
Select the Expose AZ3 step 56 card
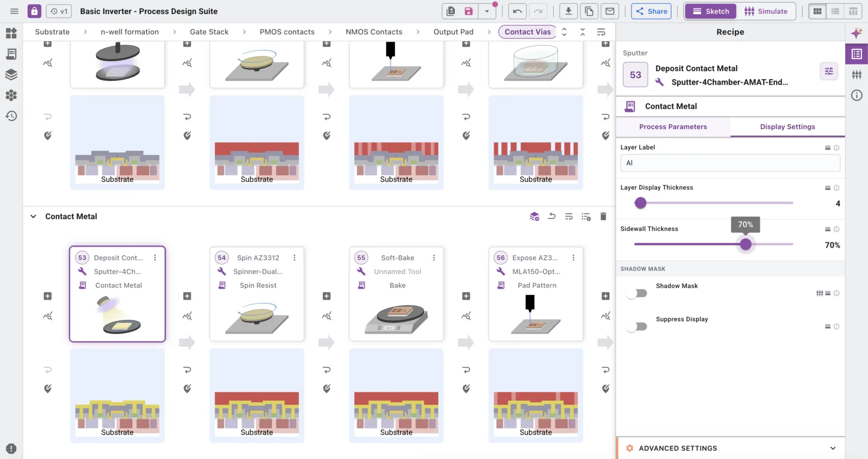[x=536, y=294]
